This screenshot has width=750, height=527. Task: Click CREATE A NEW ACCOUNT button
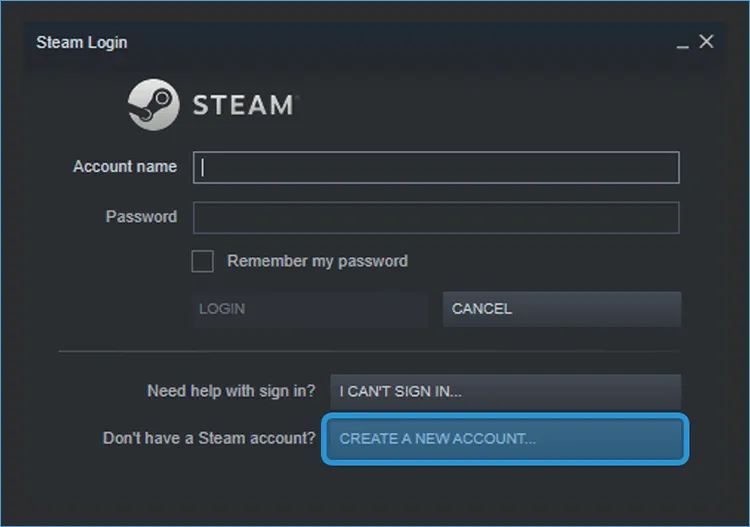point(505,439)
